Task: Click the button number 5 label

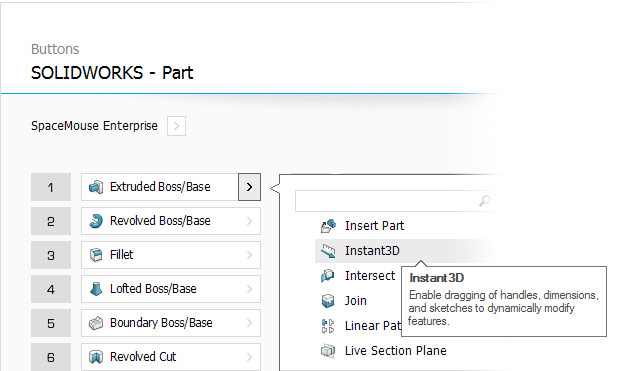Action: coord(51,323)
